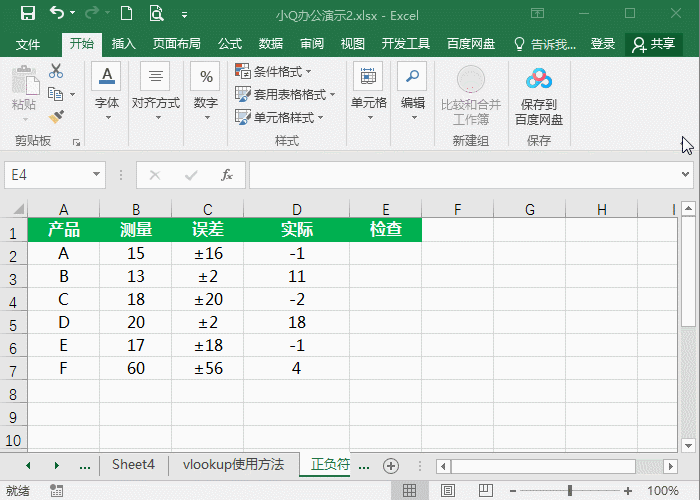This screenshot has height=500, width=700.
Task: Open the 数字 number format group
Action: coord(206,92)
